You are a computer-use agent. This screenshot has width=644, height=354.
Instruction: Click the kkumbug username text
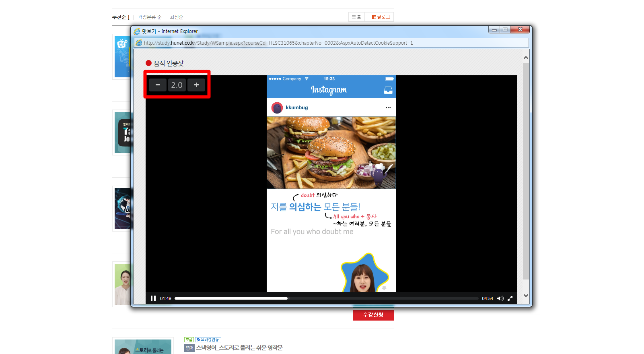click(297, 108)
